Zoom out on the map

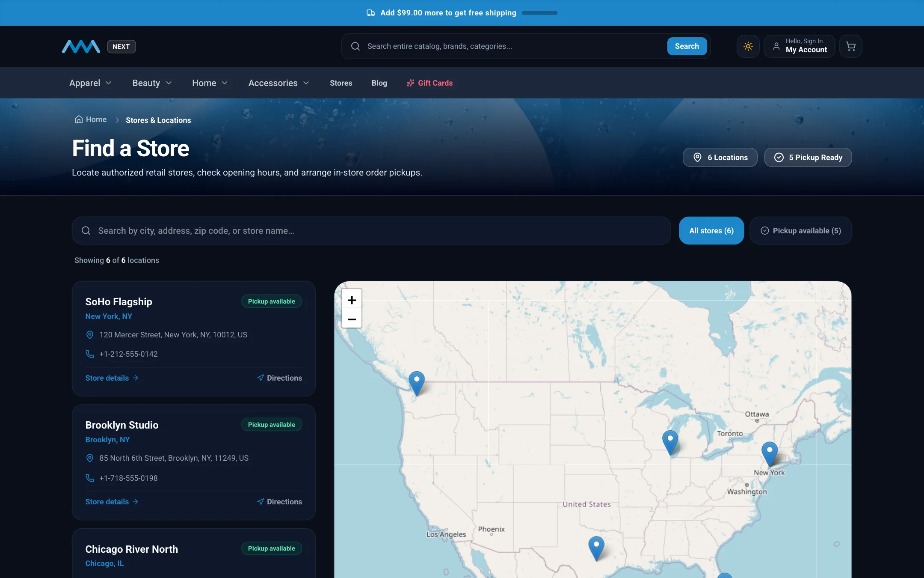pos(352,319)
